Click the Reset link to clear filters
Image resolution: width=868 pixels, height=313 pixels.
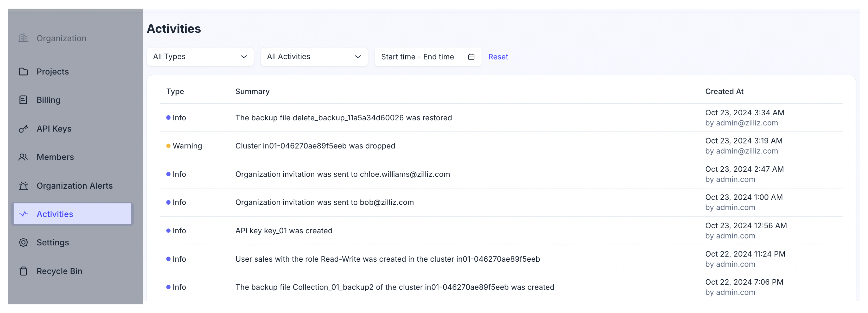click(x=498, y=57)
